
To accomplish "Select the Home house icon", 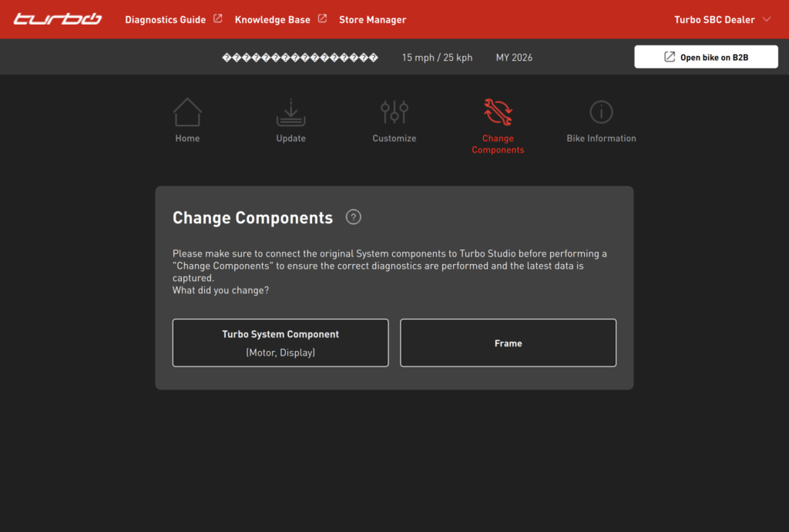I will pyautogui.click(x=187, y=112).
